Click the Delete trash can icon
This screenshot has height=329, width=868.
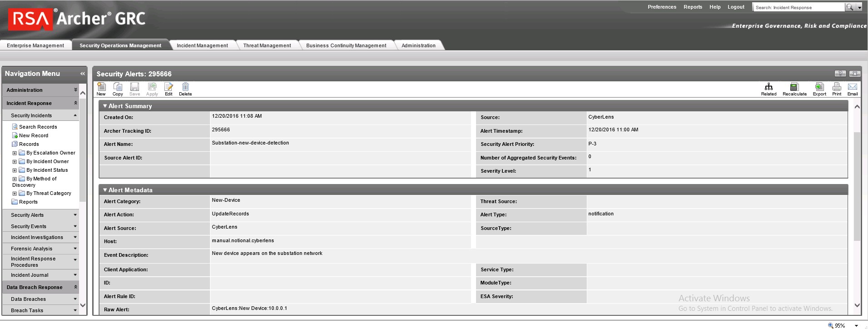185,89
